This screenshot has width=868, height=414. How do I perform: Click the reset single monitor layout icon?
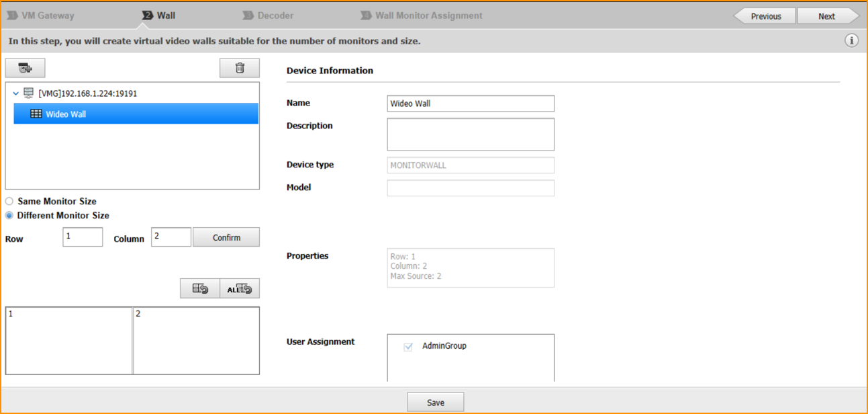[200, 288]
